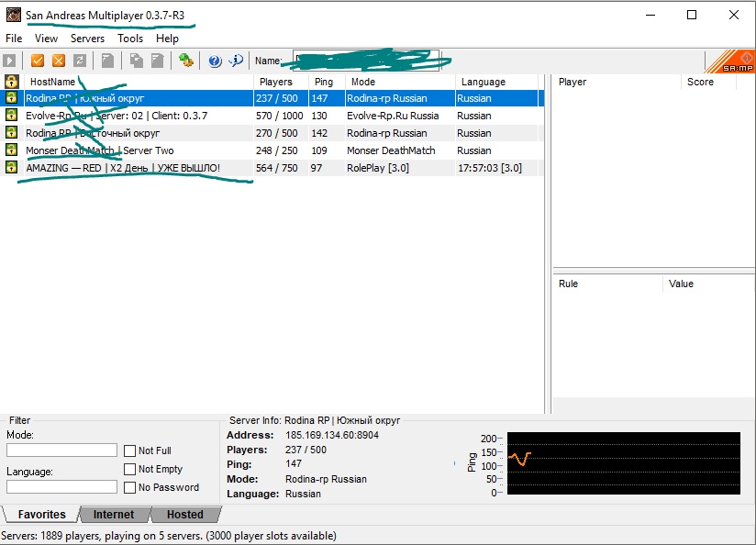Select the AMAZING — RED X2 День row
The height and width of the screenshot is (545, 756).
(272, 168)
